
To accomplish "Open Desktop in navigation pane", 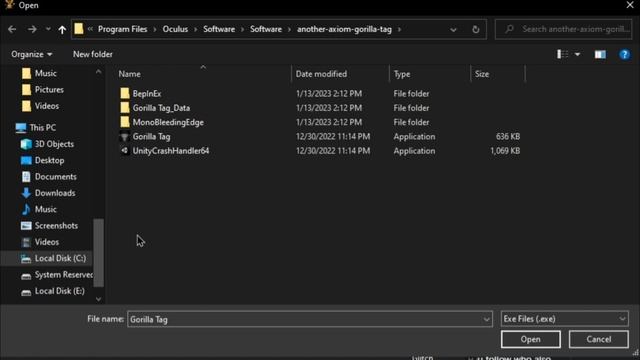I will click(x=49, y=160).
